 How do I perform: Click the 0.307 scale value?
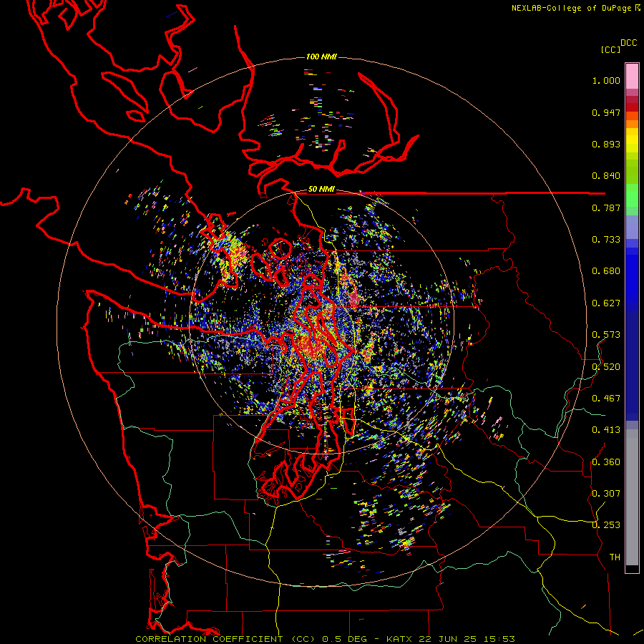click(x=606, y=494)
